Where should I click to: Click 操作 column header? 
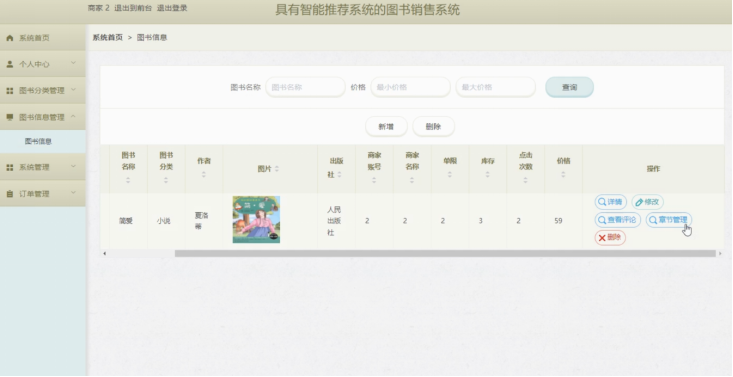[654, 169]
